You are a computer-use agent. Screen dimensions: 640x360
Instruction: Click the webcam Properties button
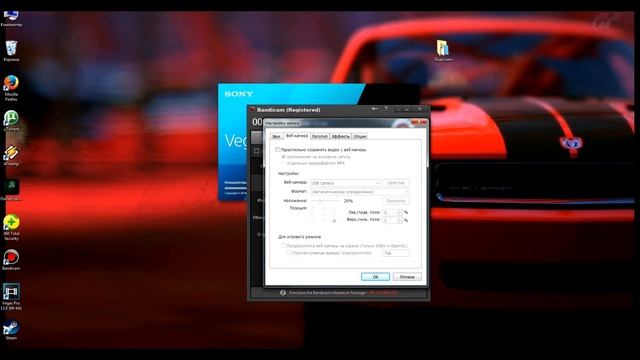[x=395, y=183]
